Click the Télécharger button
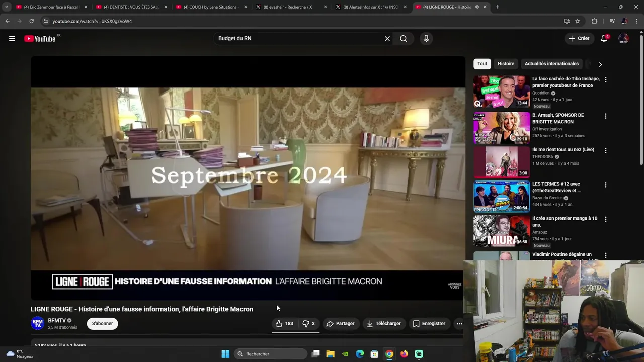This screenshot has height=362, width=644. tap(384, 324)
